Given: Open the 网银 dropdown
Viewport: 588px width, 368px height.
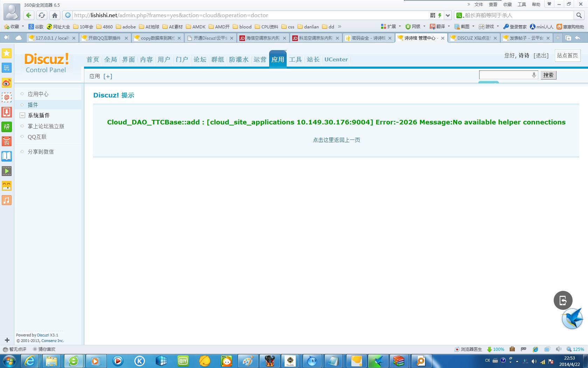Looking at the screenshot, I should (x=415, y=27).
